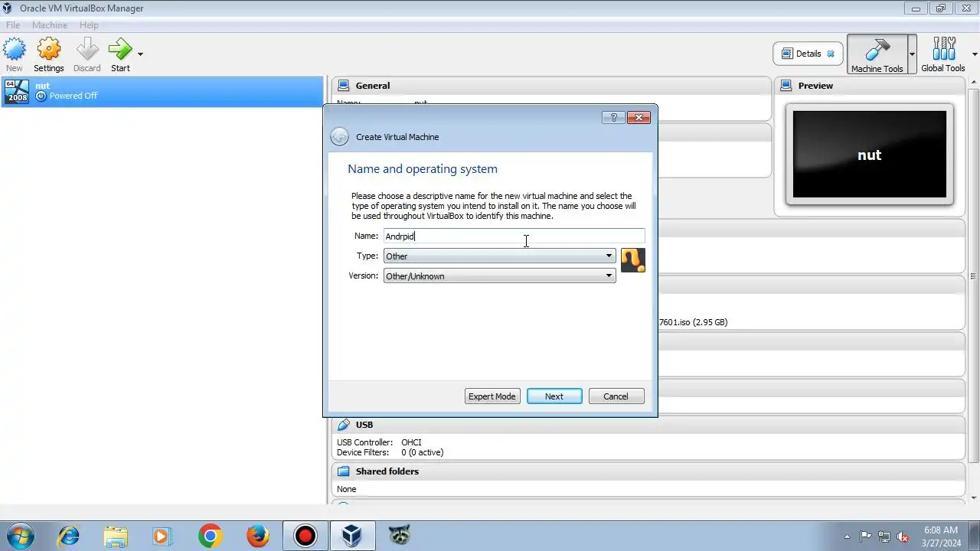Close the Details tool with its X
This screenshot has height=551, width=980.
click(831, 54)
